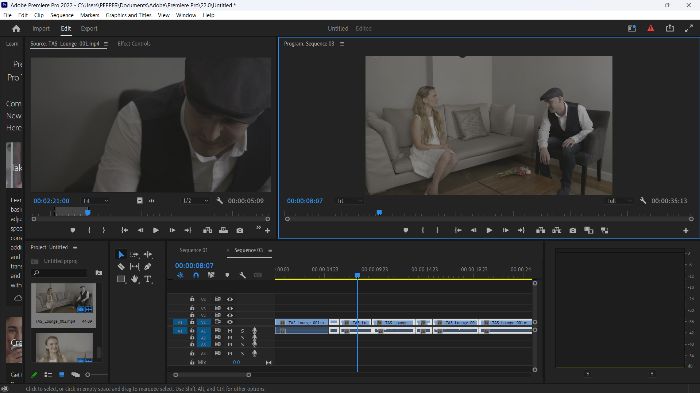Click Extract in the Program monitor
Screen dimensions: 700x393
(x=557, y=230)
